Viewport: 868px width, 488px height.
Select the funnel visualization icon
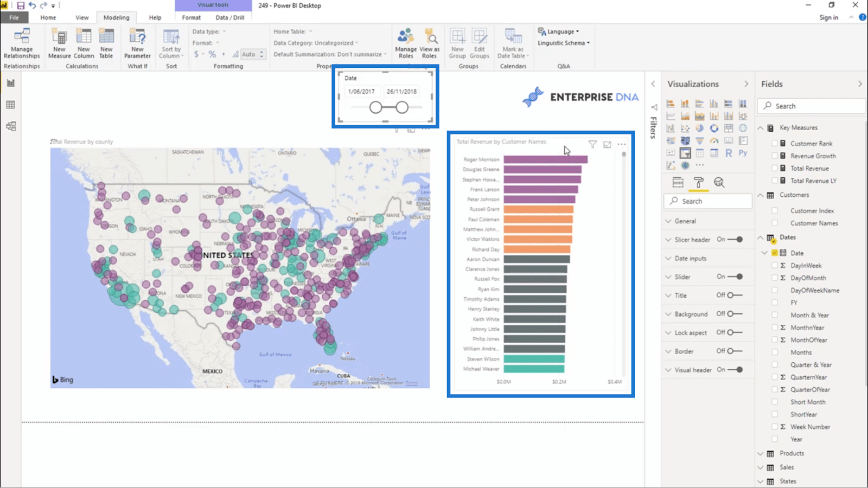point(700,141)
